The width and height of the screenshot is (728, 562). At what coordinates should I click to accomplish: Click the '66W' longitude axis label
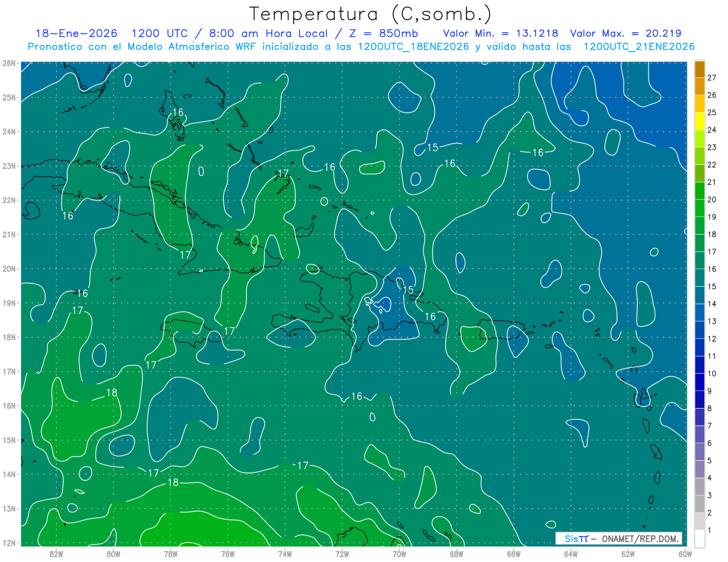tap(514, 554)
